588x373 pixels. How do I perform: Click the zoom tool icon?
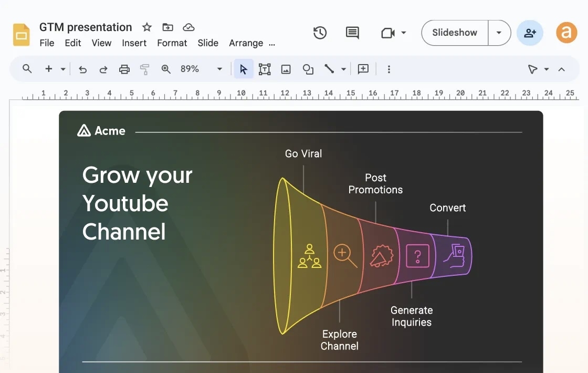coord(166,69)
